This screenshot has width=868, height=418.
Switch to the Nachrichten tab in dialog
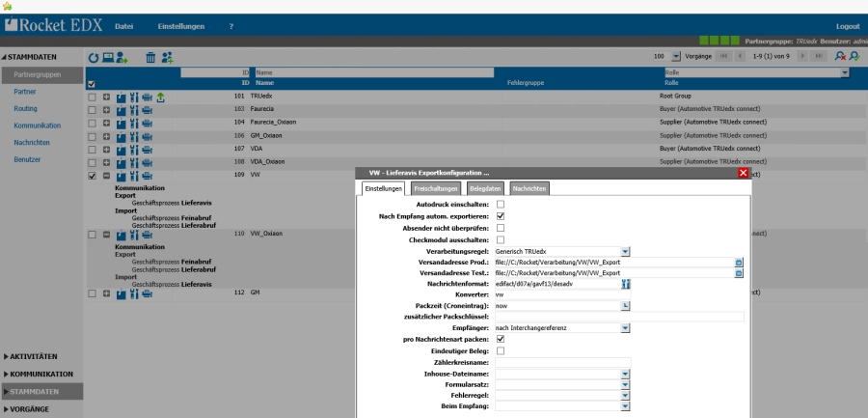click(529, 188)
